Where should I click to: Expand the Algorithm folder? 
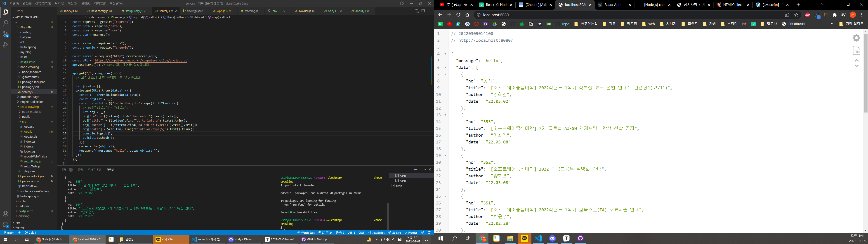click(27, 27)
